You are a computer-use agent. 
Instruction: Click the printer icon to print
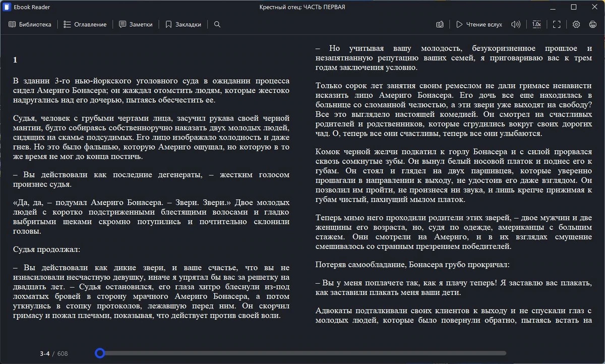coord(593,24)
